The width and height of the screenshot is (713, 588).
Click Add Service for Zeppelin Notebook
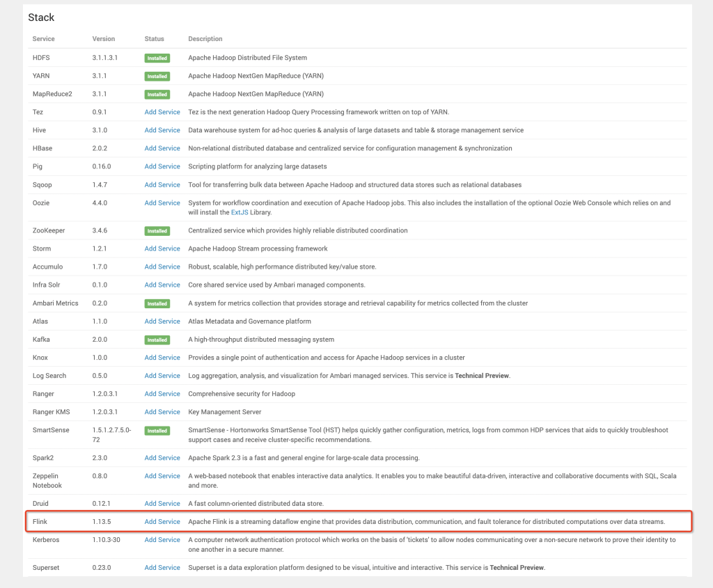tap(162, 476)
